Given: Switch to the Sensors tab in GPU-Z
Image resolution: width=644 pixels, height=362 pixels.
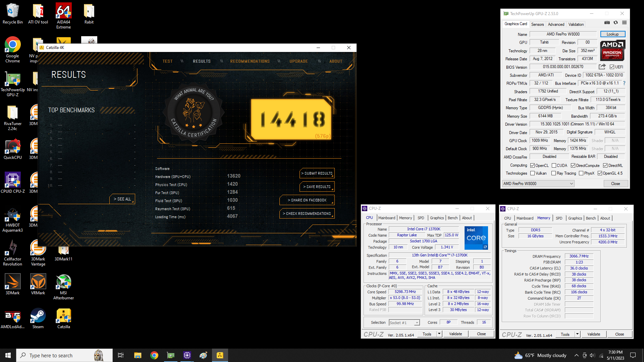Looking at the screenshot, I should [537, 24].
